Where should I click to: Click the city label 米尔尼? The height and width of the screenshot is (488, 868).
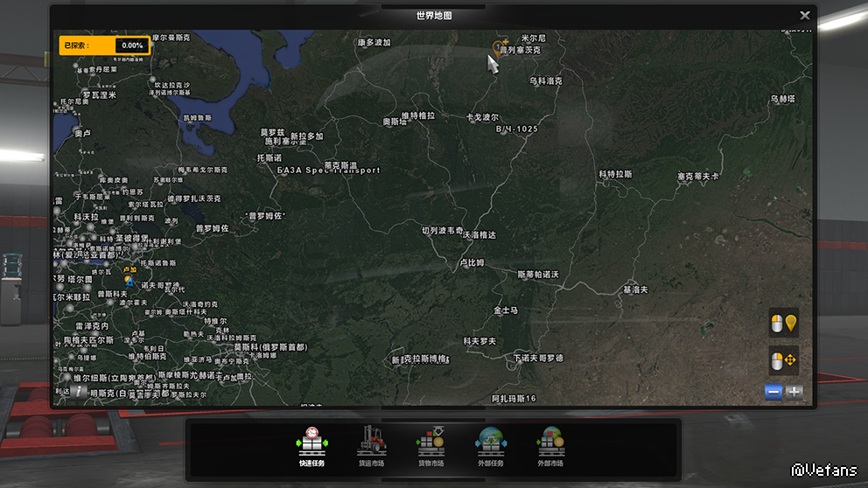coord(533,38)
